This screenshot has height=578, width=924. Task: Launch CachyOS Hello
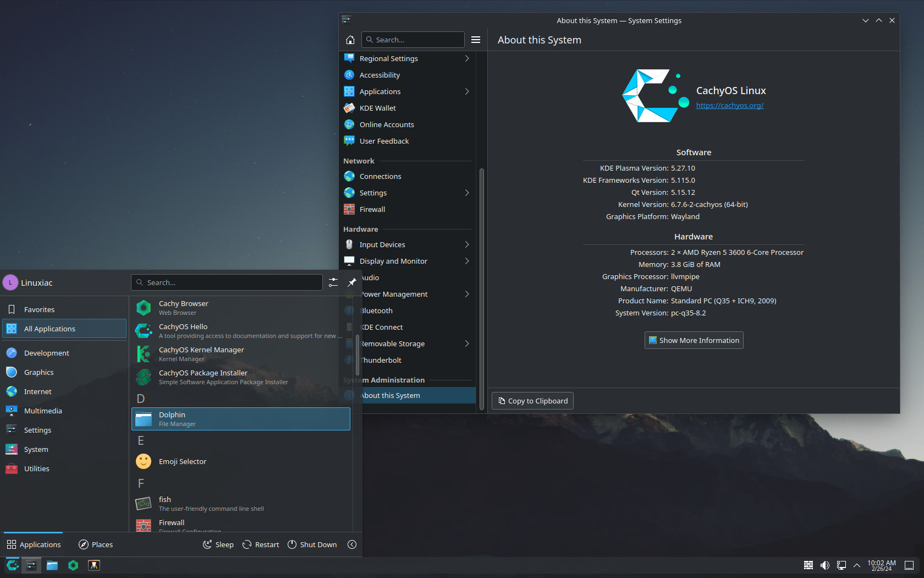click(x=241, y=331)
